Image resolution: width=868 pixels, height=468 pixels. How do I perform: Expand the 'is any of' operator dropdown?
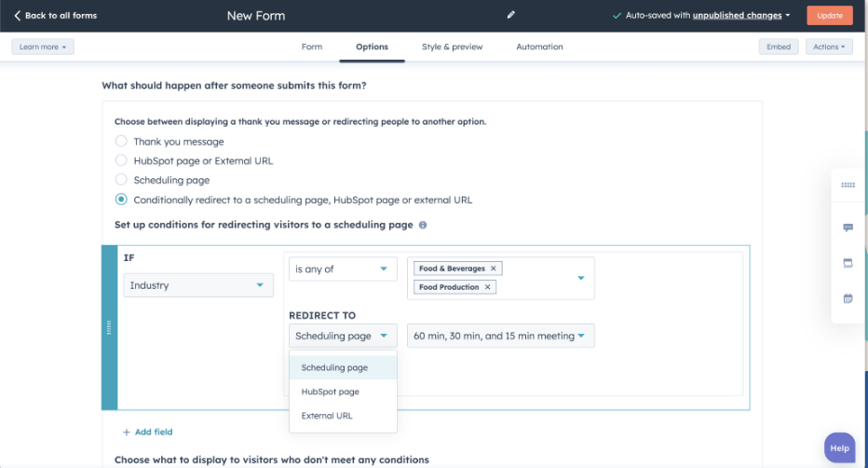[343, 269]
